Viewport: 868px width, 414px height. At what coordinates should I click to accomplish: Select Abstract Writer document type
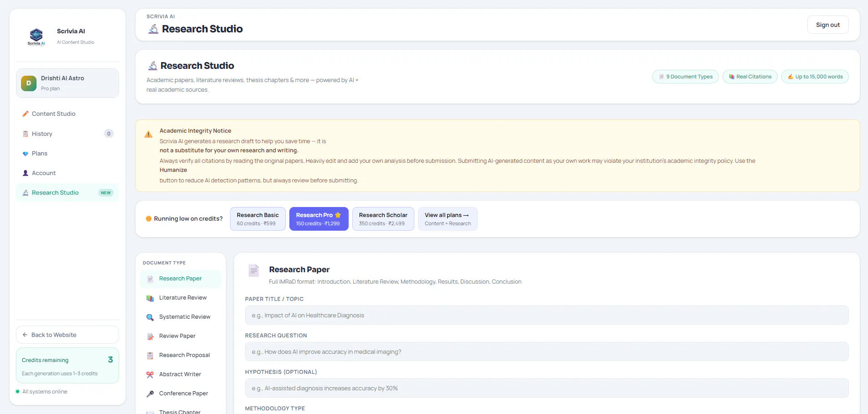(x=181, y=375)
